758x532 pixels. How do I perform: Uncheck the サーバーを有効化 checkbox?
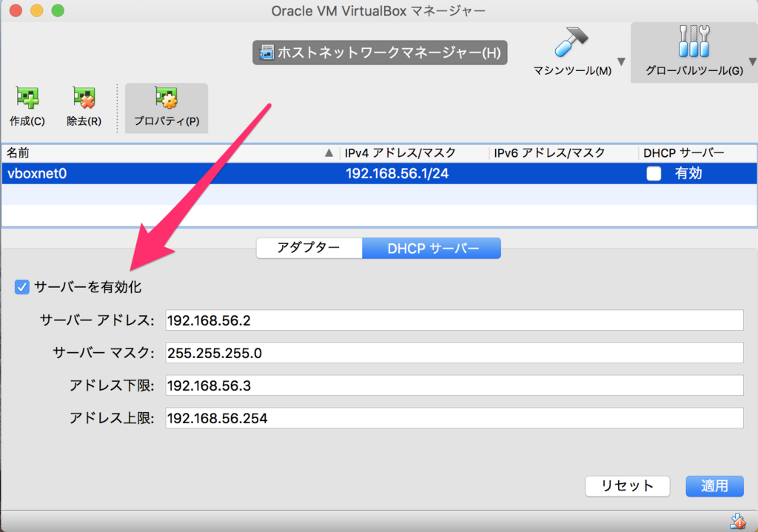coord(21,287)
